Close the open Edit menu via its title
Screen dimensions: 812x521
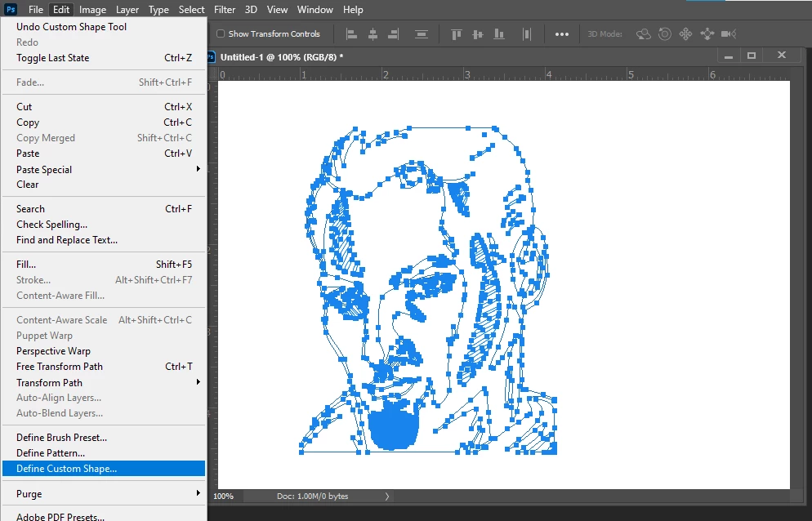[61, 9]
